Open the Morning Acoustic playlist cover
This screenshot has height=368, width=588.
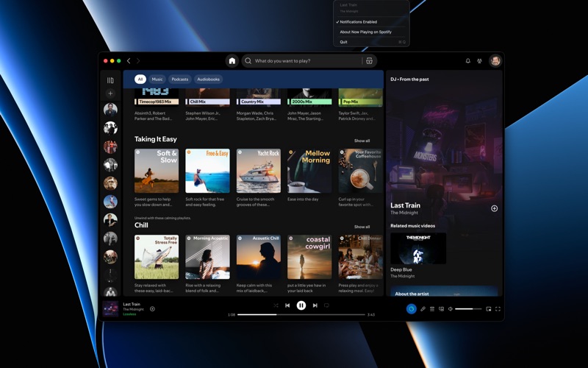(x=208, y=257)
